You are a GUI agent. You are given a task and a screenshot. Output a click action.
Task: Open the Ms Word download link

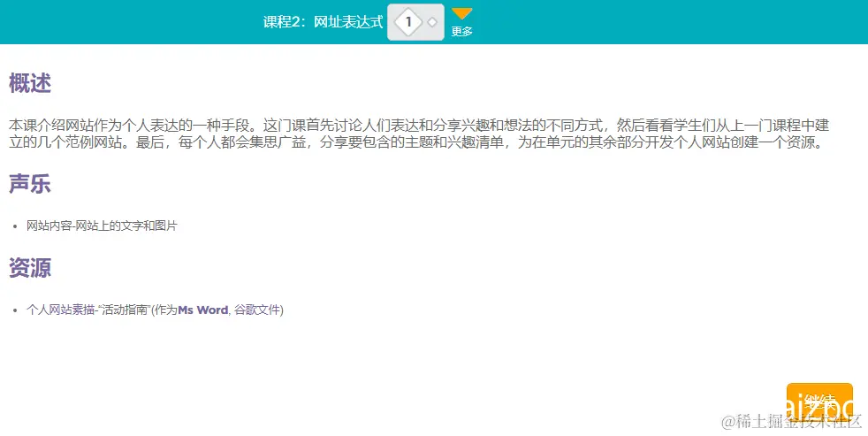tap(202, 310)
